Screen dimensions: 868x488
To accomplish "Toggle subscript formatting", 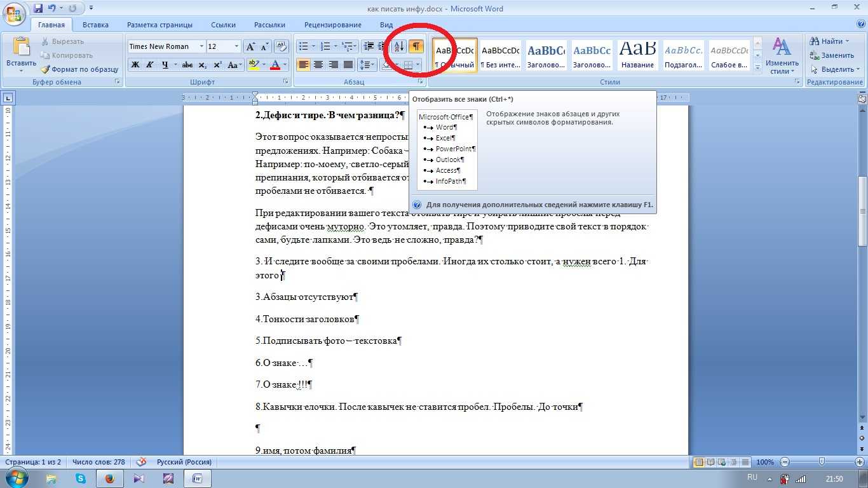I will 202,65.
